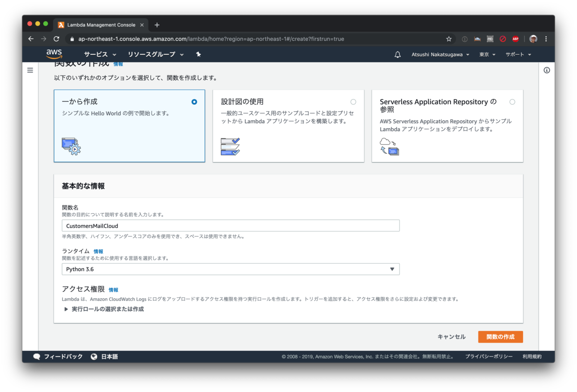Open the プライバシーポリシー link
This screenshot has width=577, height=392.
[489, 356]
